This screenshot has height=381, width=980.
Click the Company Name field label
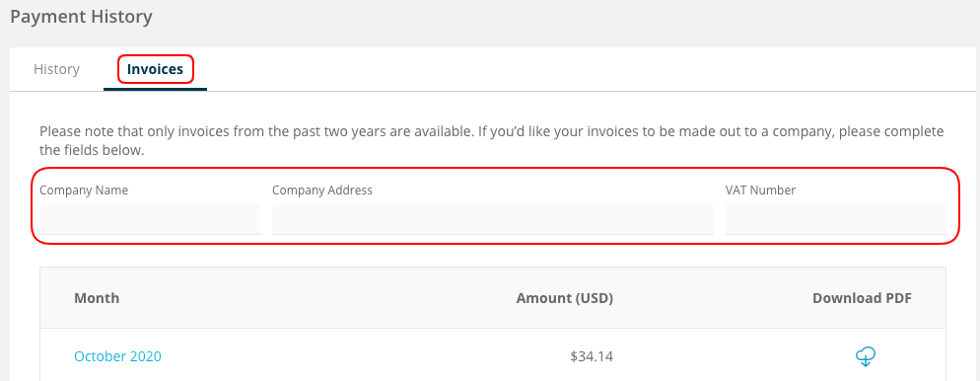pyautogui.click(x=84, y=190)
